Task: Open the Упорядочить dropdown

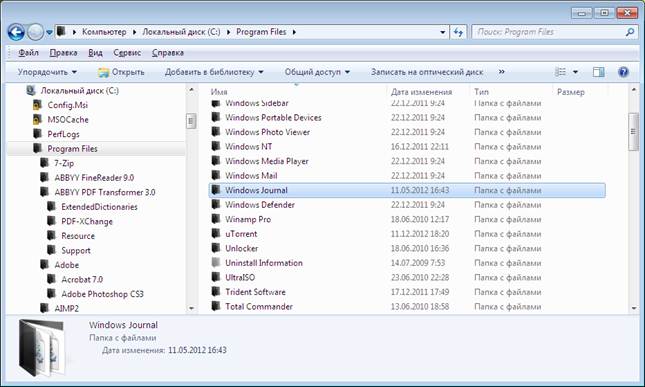Action: [47, 72]
